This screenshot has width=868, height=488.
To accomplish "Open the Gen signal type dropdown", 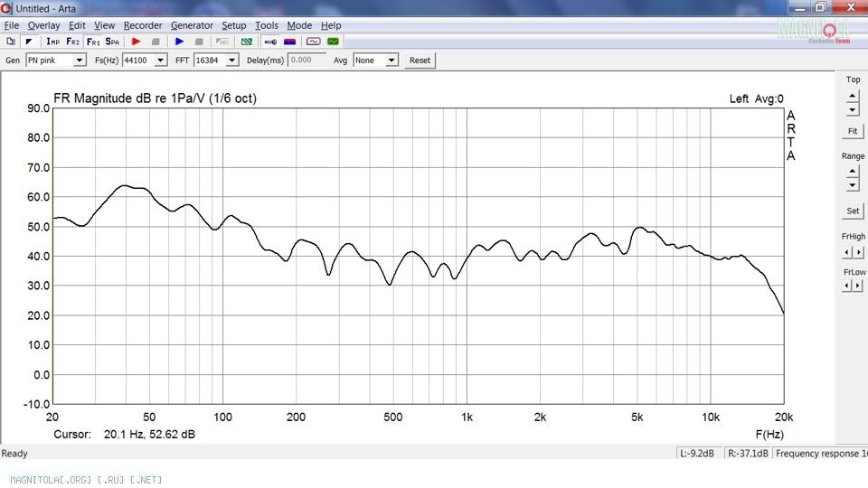I will coord(80,61).
